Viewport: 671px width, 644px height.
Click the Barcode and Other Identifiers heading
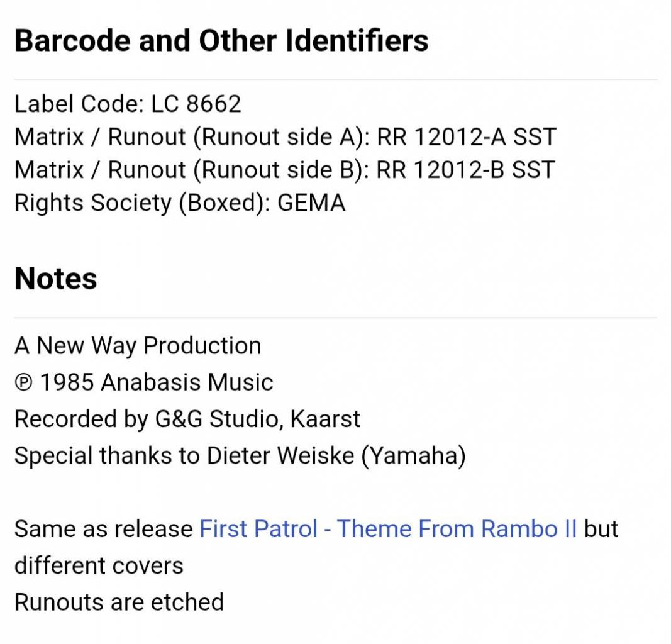tap(221, 41)
